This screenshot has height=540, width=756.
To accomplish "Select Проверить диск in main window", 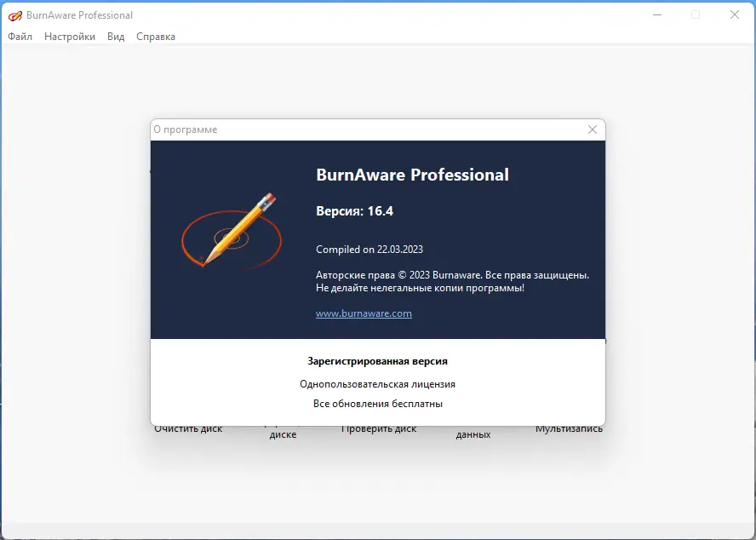I will (x=379, y=429).
